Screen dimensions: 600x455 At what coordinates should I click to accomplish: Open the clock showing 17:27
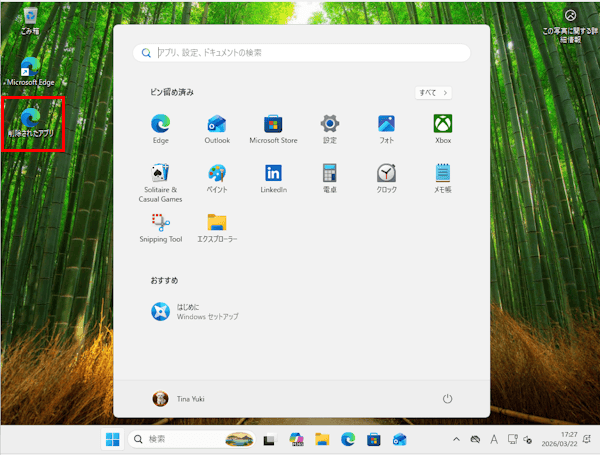pyautogui.click(x=559, y=439)
